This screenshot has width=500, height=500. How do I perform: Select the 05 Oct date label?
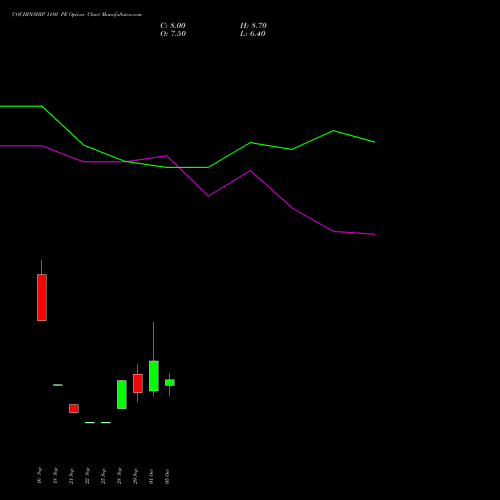pos(167,476)
